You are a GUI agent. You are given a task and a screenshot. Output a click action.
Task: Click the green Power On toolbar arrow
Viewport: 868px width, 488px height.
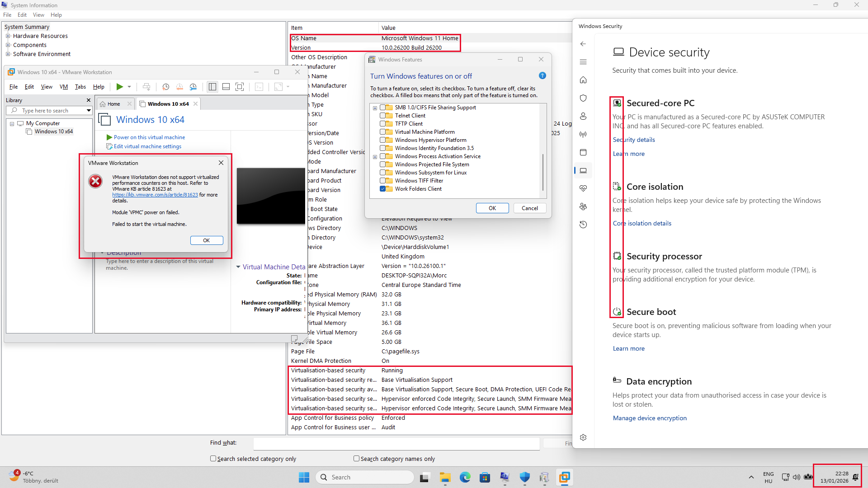tap(119, 87)
